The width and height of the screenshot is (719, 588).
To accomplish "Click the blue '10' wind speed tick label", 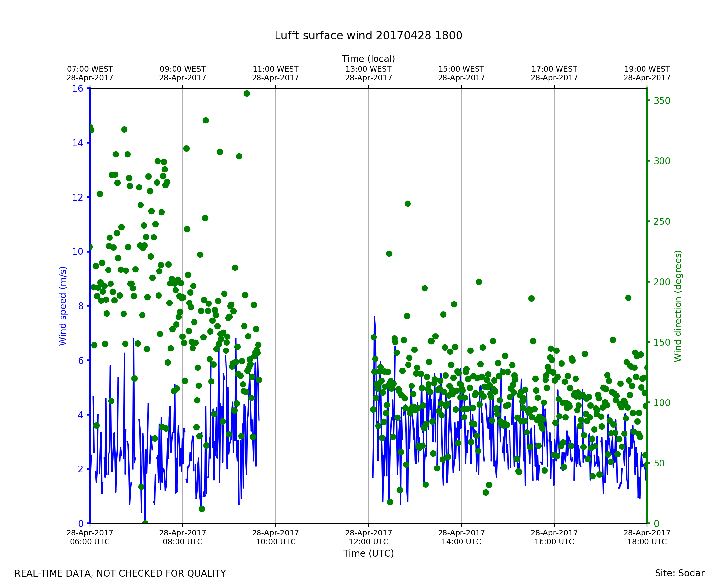I will click(x=77, y=252).
